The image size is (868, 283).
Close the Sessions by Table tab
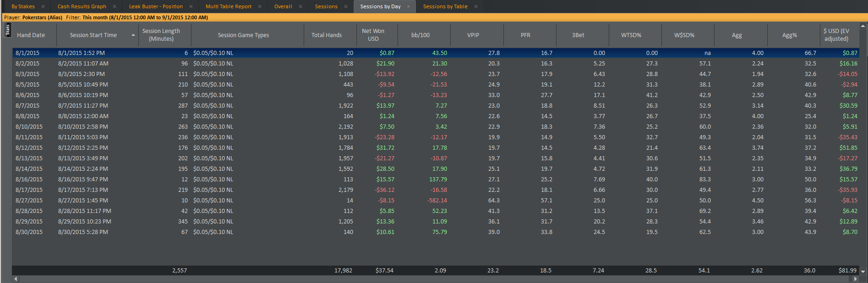click(x=476, y=6)
